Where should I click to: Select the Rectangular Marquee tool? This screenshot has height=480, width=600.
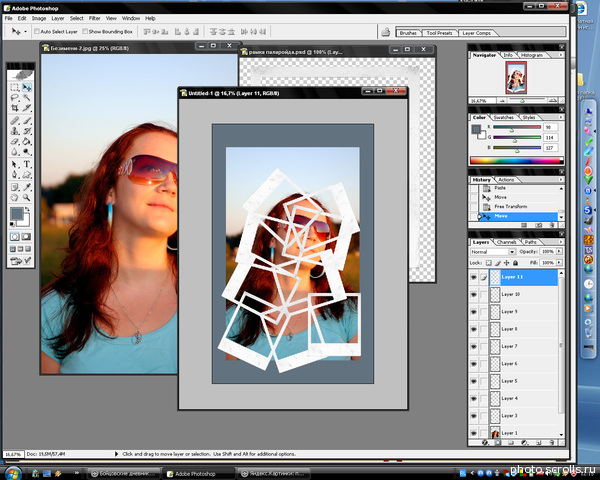[x=15, y=88]
